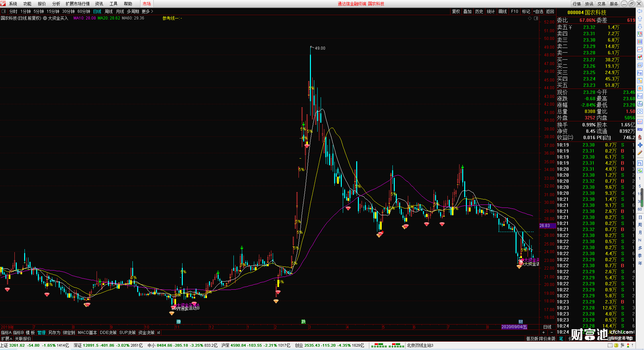Toggle the panel checkbox beside 分时
The height and width of the screenshot is (350, 644).
click(4, 11)
